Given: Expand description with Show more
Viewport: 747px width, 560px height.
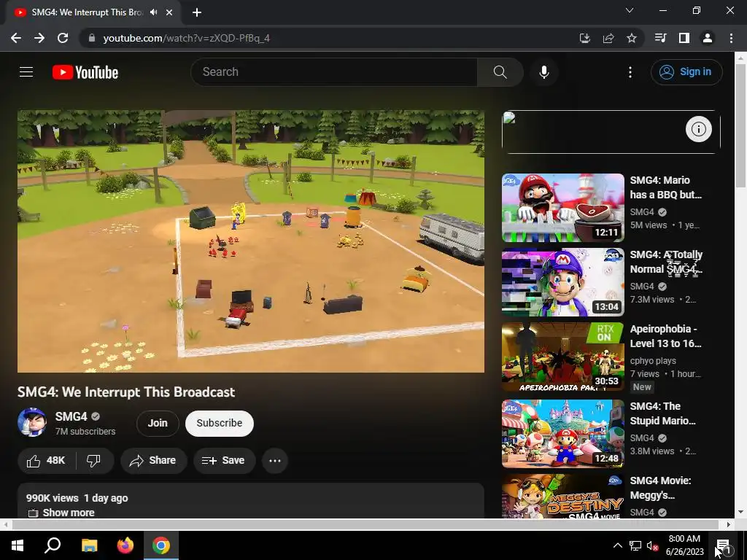Looking at the screenshot, I should (x=68, y=513).
